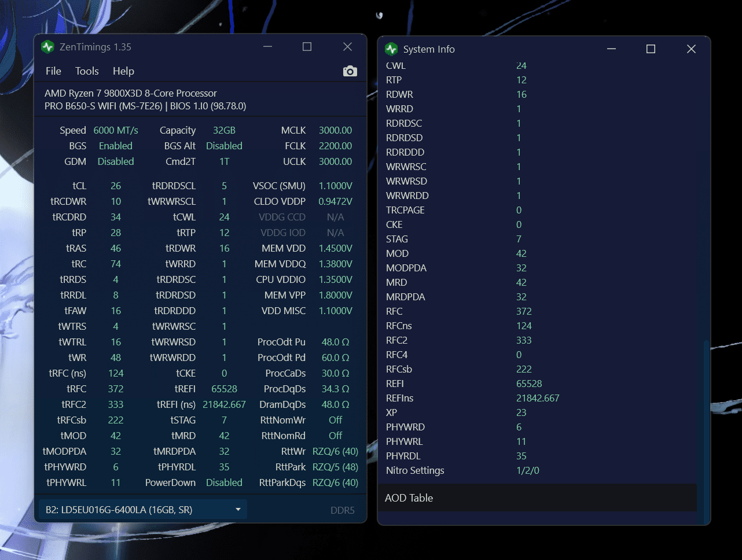The height and width of the screenshot is (560, 742).
Task: Click the tRCDWR value 10
Action: [116, 201]
